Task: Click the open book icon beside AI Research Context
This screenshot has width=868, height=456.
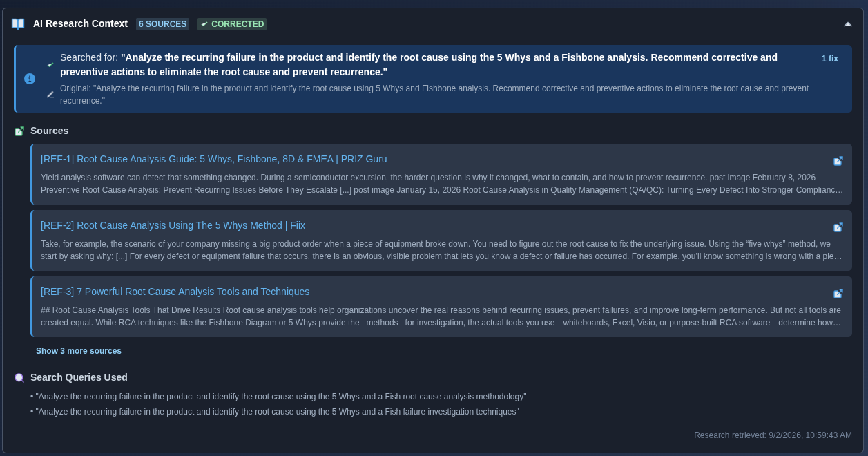Action: click(x=18, y=24)
